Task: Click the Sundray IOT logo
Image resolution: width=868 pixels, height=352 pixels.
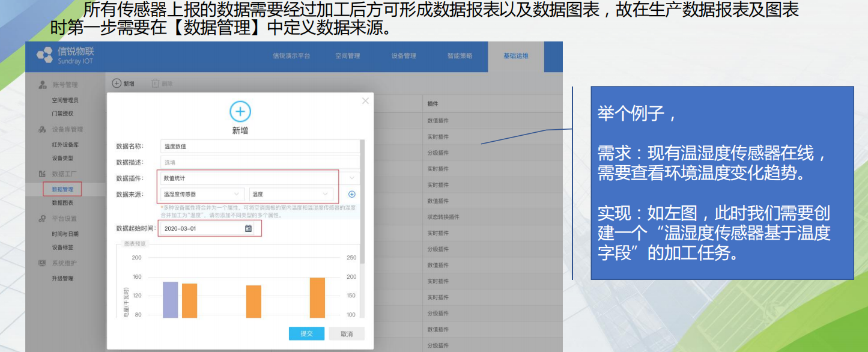Action: (65, 56)
